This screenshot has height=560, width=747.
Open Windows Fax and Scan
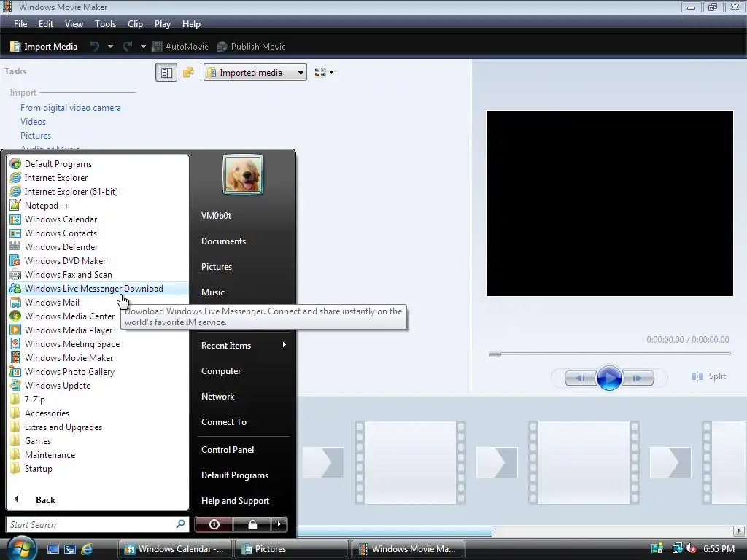(98, 274)
